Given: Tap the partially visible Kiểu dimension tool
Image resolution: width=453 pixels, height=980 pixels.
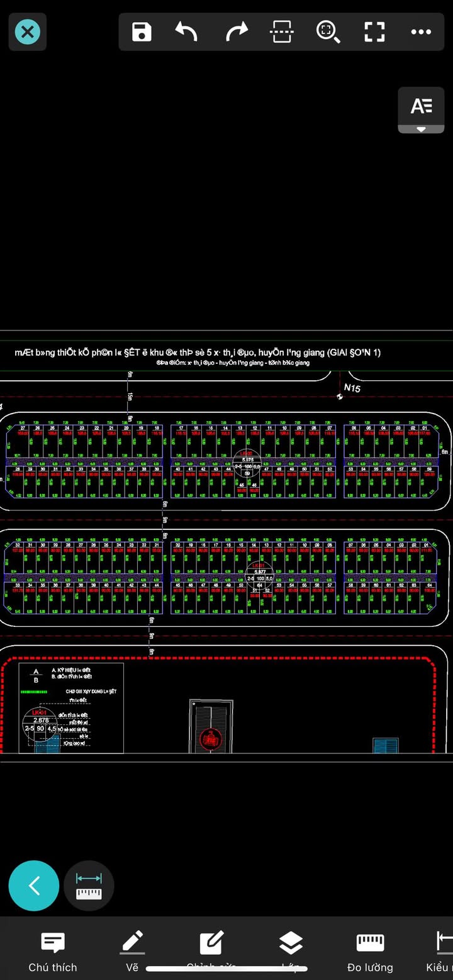Looking at the screenshot, I should (x=440, y=952).
